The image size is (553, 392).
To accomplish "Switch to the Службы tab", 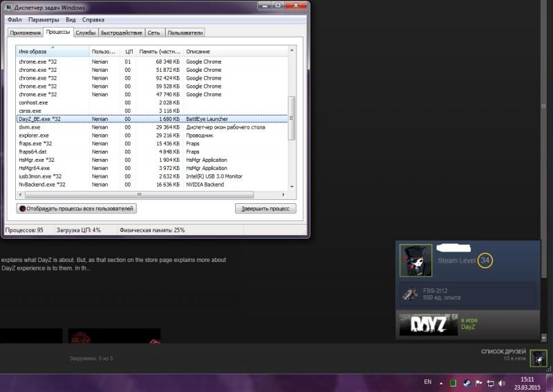I will pyautogui.click(x=86, y=32).
